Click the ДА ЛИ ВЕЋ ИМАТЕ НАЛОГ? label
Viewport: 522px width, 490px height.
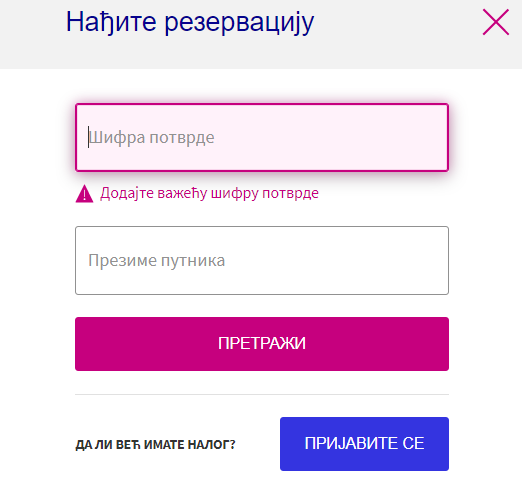click(155, 444)
